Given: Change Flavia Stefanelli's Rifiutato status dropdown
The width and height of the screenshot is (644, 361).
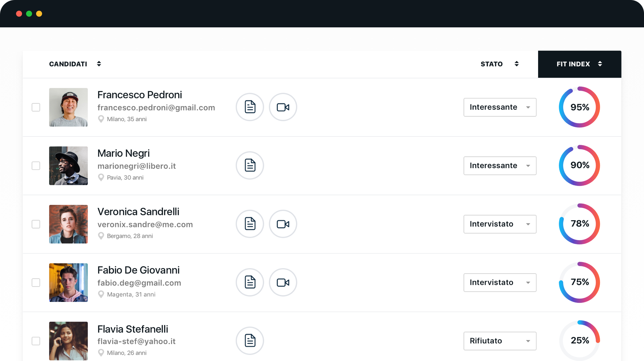Looking at the screenshot, I should [x=500, y=341].
